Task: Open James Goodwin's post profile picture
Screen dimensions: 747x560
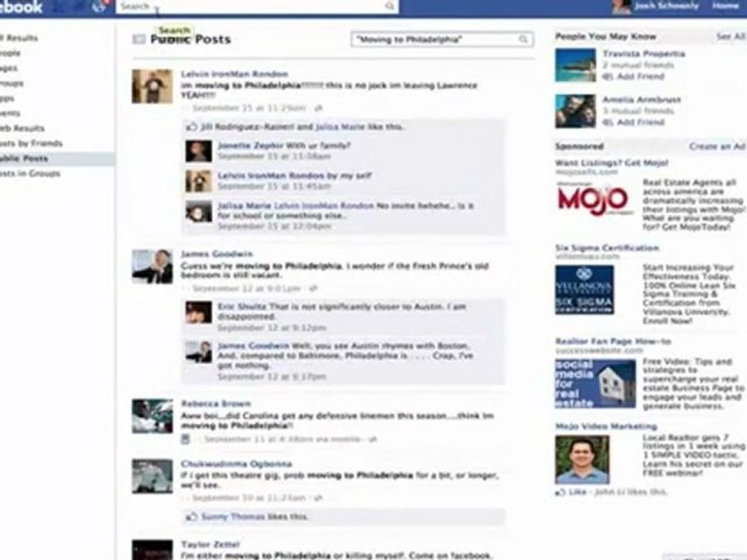Action: 153,267
